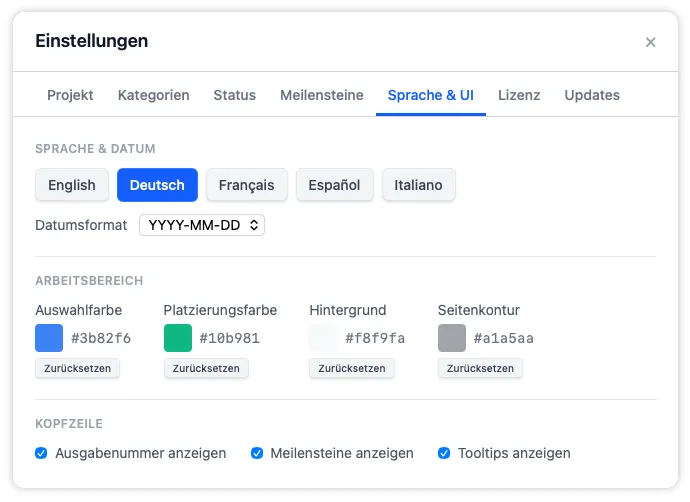Close the Einstellungen dialog
The image size is (690, 502).
(650, 42)
